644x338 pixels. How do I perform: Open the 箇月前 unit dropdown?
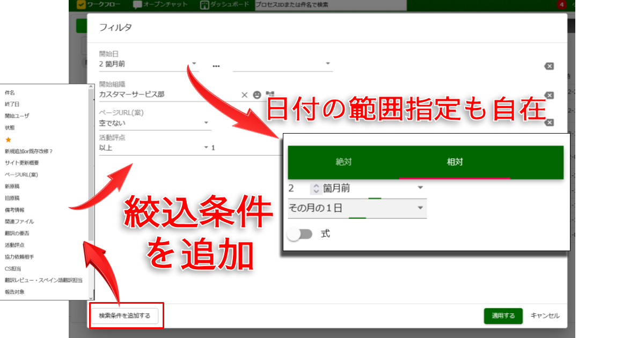tap(420, 188)
